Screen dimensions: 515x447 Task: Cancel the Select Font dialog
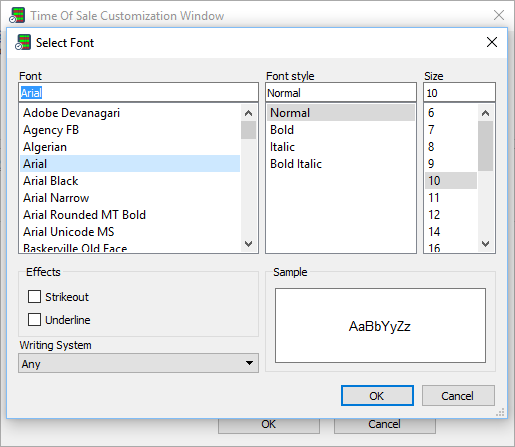pos(458,396)
